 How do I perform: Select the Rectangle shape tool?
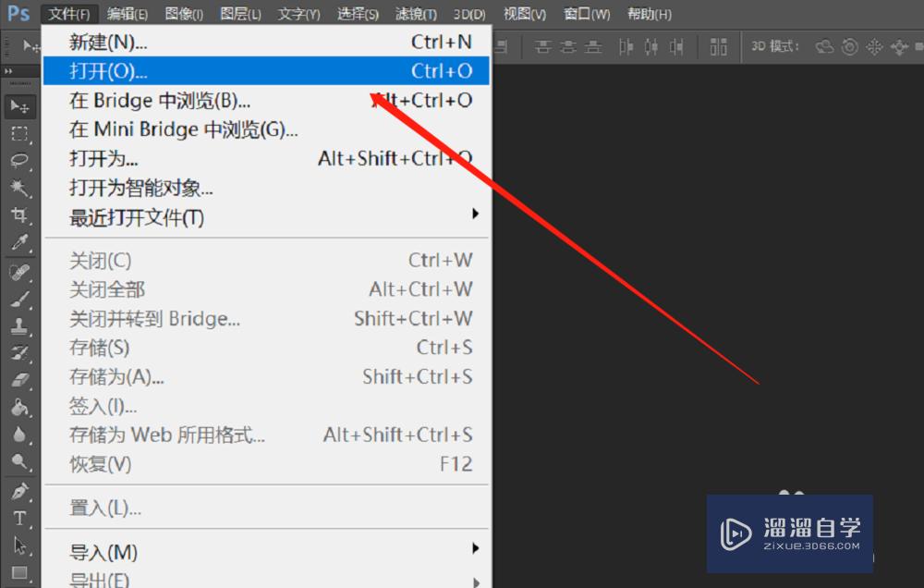pos(19,572)
